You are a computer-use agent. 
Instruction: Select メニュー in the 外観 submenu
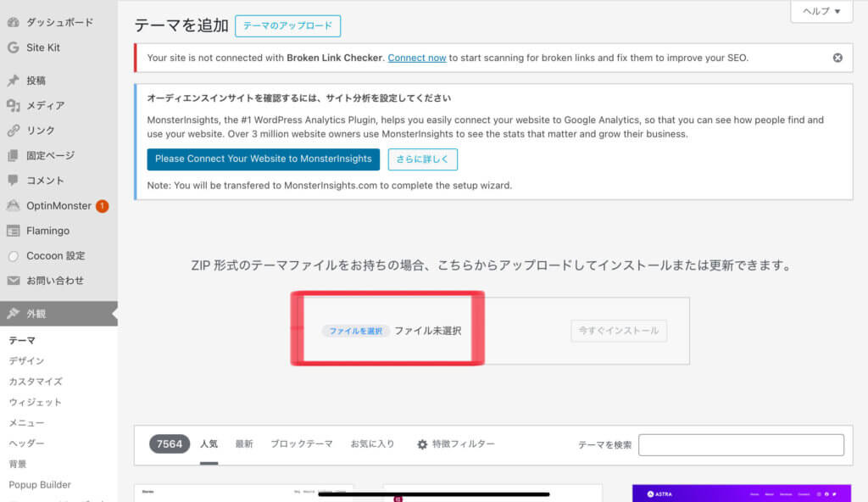point(26,423)
